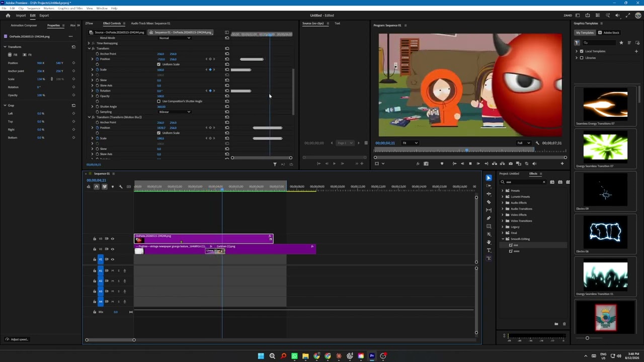
Task: Step forward one frame in Program monitor
Action: (x=478, y=163)
